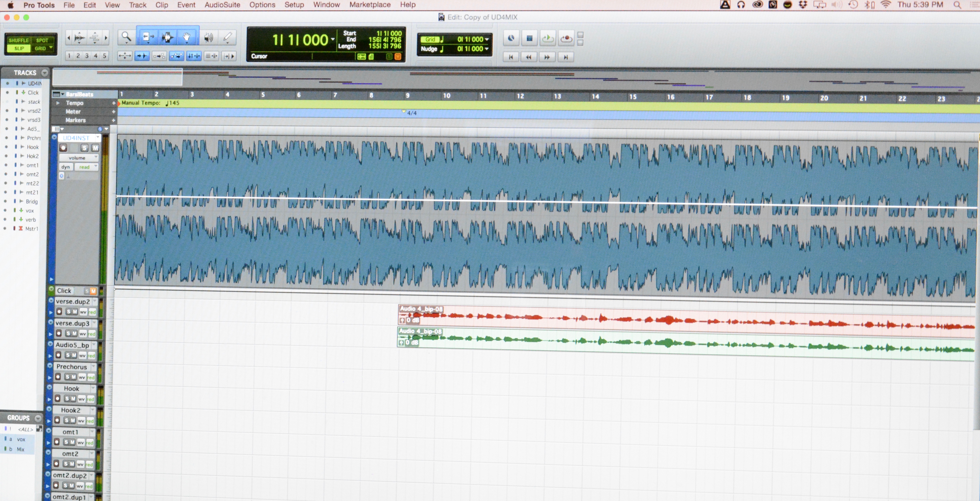The image size is (980, 501).
Task: Add a marker with Markers plus button
Action: [x=113, y=120]
